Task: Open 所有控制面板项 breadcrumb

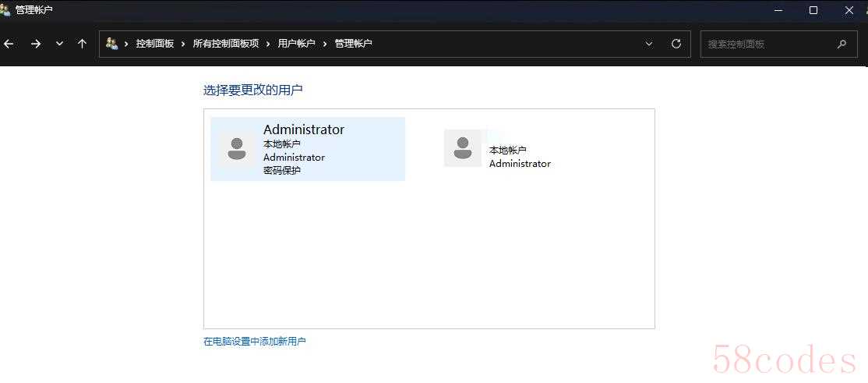Action: click(x=226, y=44)
